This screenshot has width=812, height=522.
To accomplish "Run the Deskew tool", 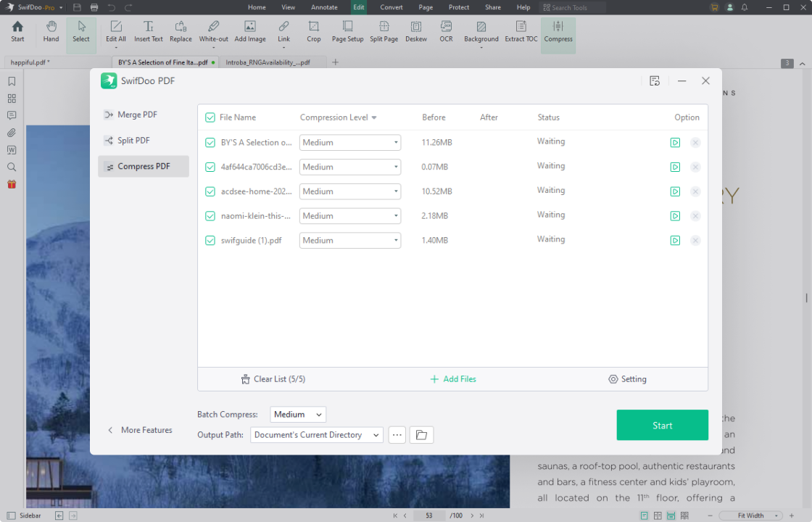I will tap(416, 32).
